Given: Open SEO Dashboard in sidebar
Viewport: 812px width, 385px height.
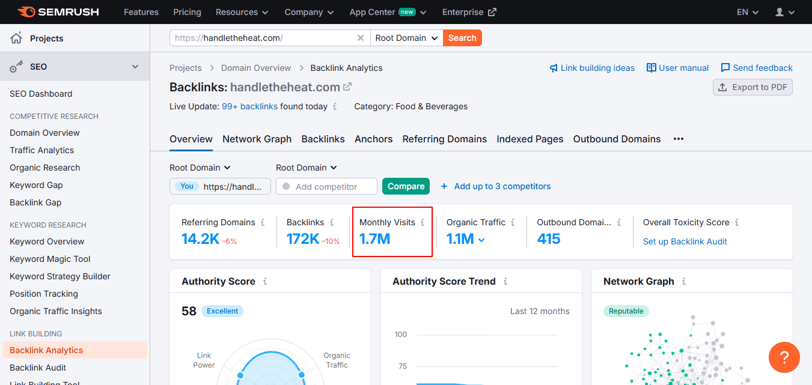Looking at the screenshot, I should pyautogui.click(x=41, y=94).
